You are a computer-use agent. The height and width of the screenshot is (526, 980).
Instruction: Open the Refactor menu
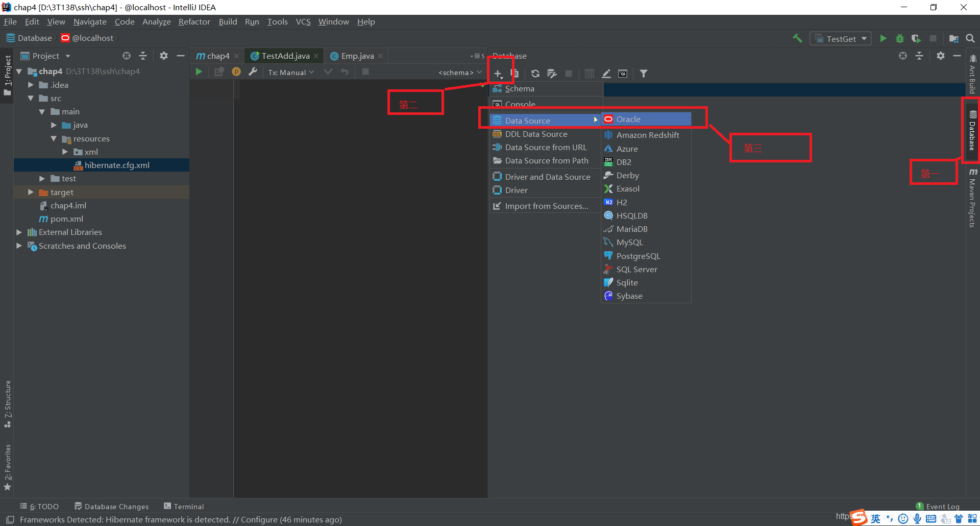click(194, 21)
